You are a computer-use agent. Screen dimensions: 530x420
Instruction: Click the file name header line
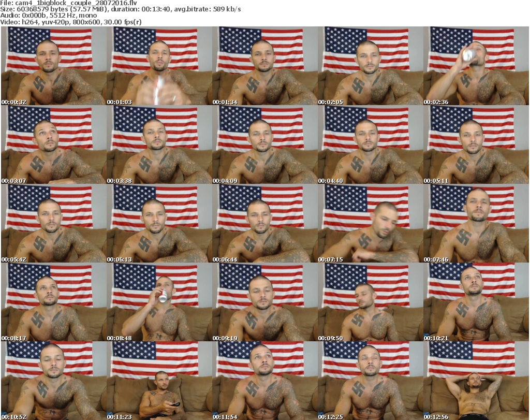(69, 3)
